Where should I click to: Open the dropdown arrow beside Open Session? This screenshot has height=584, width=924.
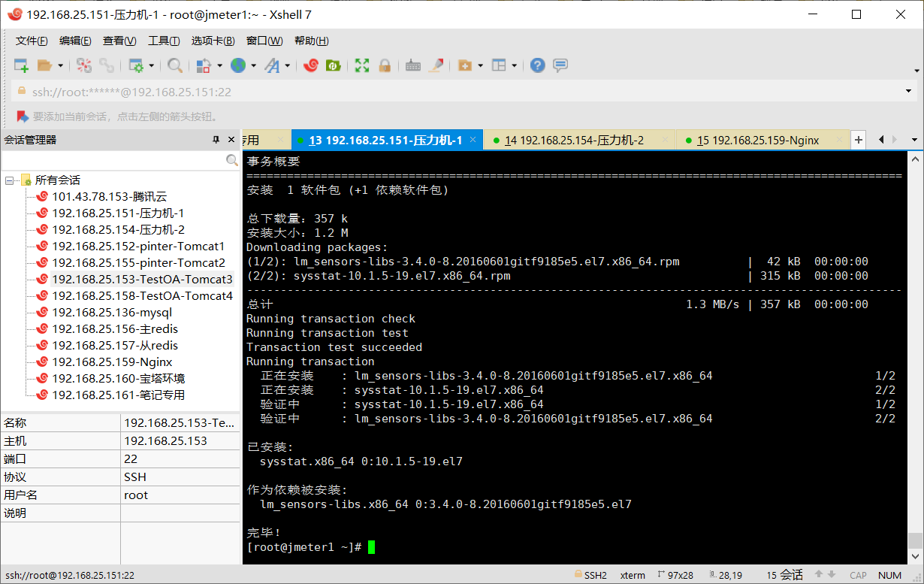point(61,65)
